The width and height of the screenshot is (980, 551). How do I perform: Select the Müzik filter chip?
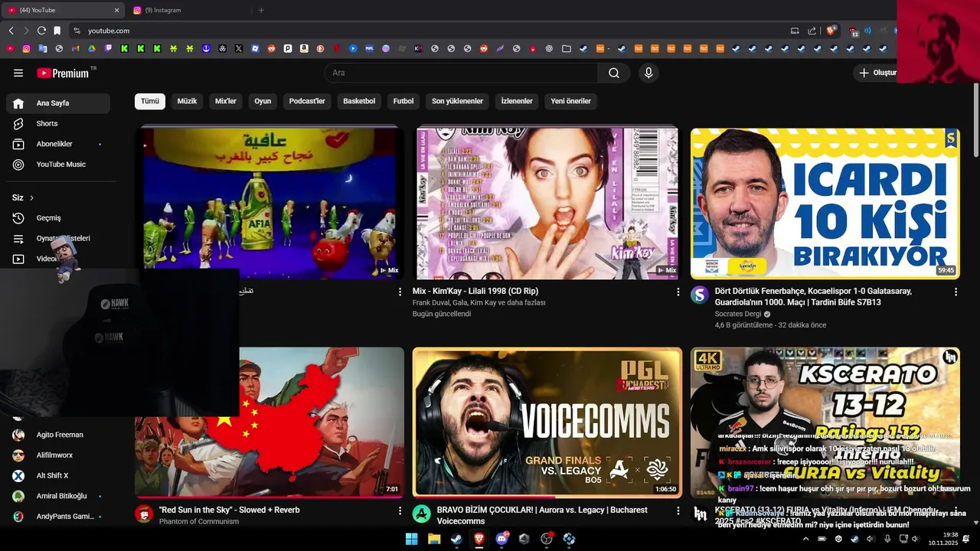coord(187,101)
